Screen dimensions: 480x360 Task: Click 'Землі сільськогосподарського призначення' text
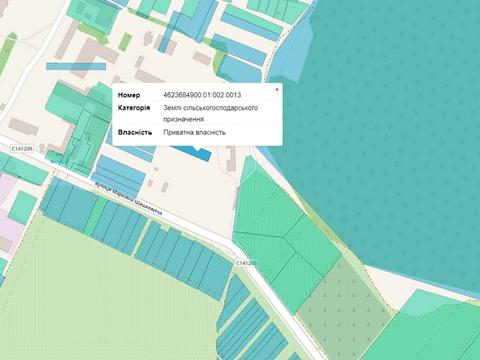pos(210,113)
